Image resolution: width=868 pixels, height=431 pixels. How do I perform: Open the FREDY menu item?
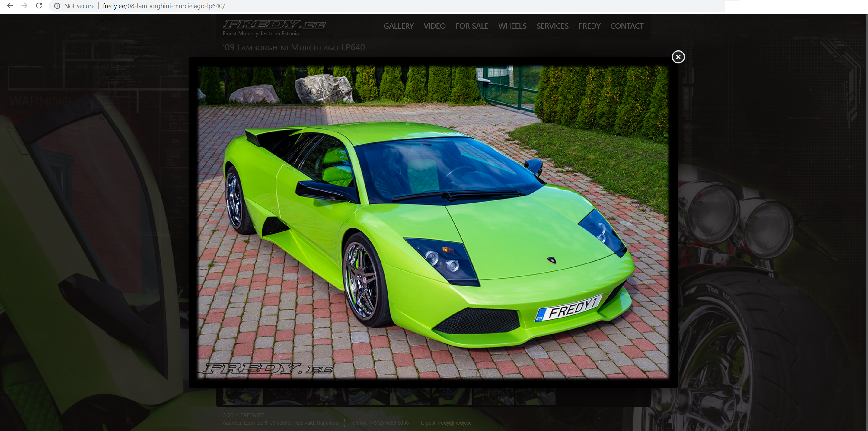click(589, 26)
